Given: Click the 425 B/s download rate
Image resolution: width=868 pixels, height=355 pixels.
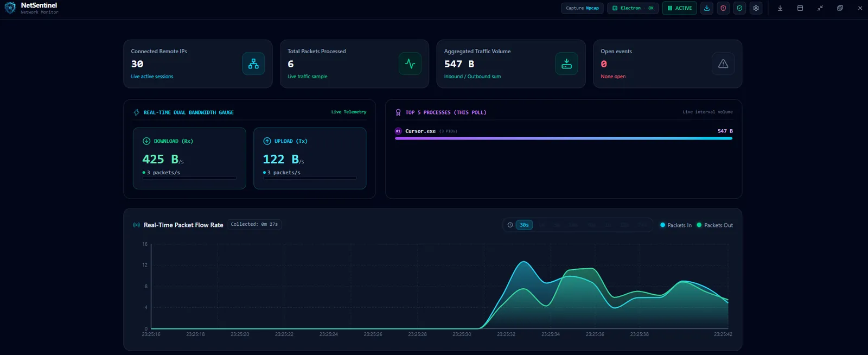Looking at the screenshot, I should [x=163, y=159].
